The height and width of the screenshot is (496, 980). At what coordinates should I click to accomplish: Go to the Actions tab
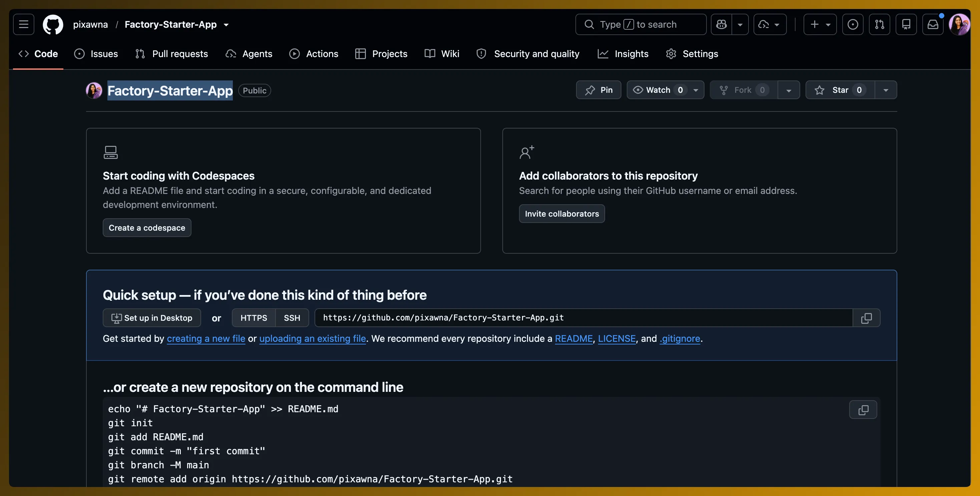[314, 54]
